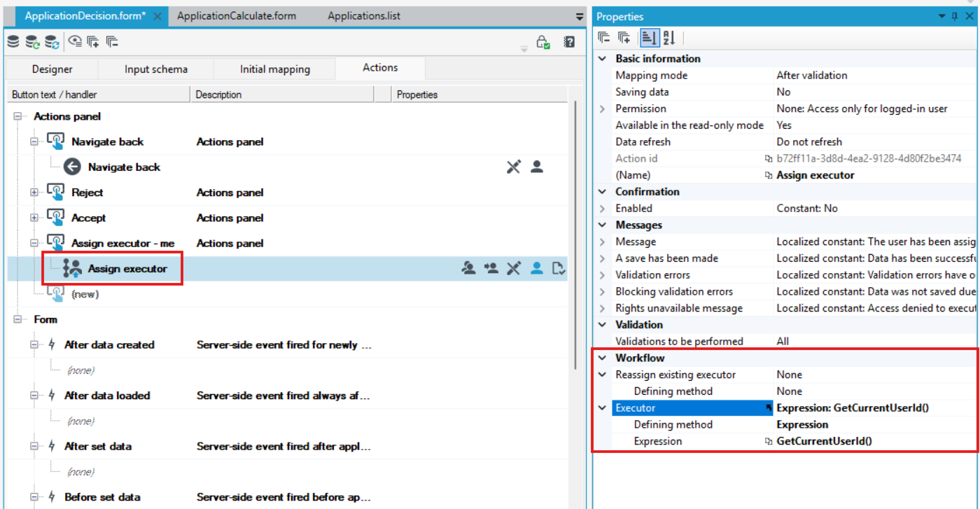Click the document check icon in Assign executor row

559,268
